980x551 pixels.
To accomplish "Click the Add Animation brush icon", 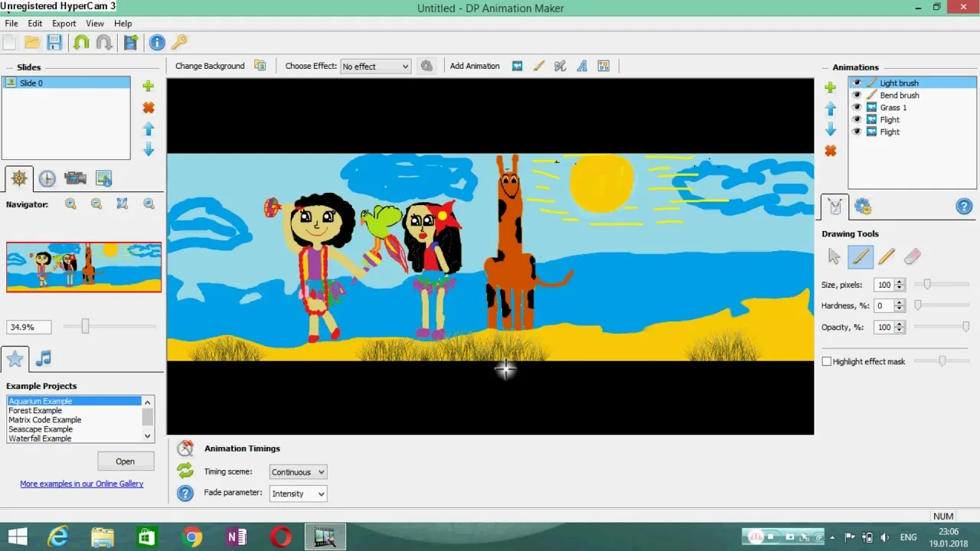I will click(539, 66).
